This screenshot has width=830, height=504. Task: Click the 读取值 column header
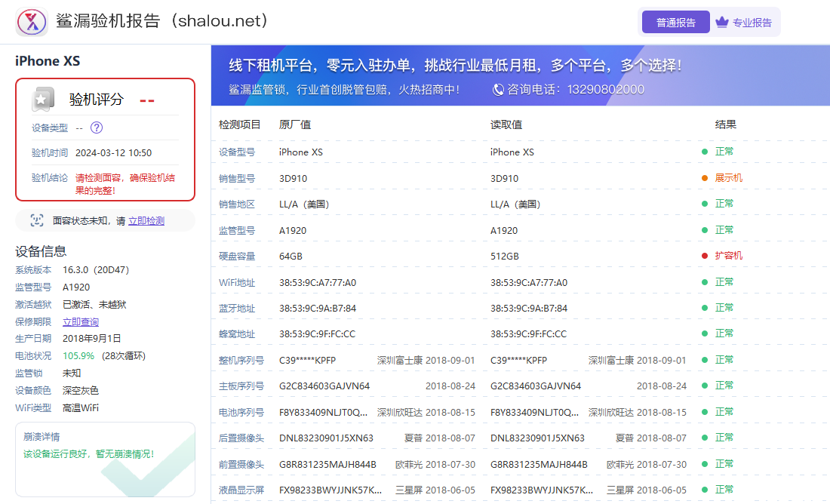tap(506, 124)
